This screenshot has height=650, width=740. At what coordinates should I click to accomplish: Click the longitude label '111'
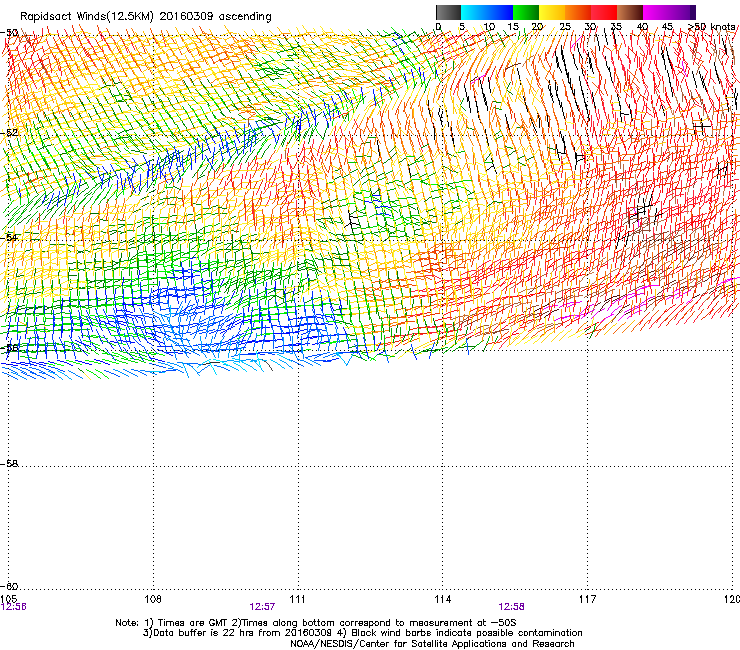coord(297,599)
